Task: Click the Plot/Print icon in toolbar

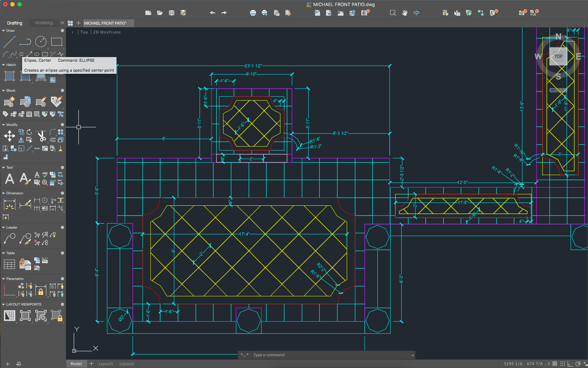Action: click(x=253, y=13)
